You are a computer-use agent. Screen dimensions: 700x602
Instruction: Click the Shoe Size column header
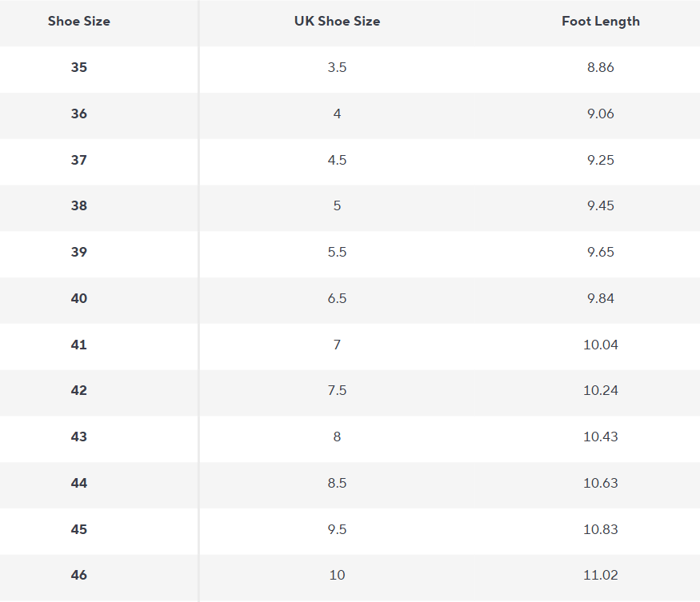[79, 22]
